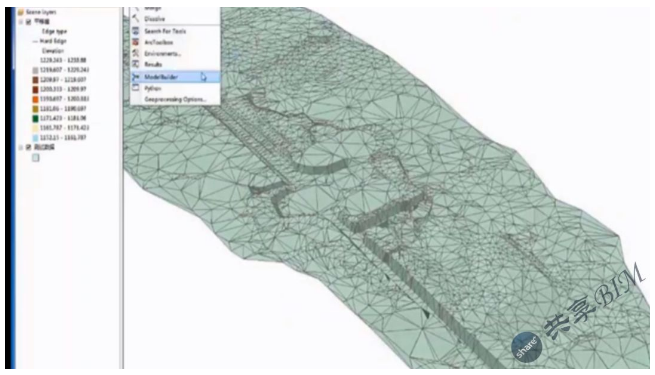The image size is (655, 375).
Task: Open Geoprocessing Options... menu entry
Action: click(x=175, y=99)
